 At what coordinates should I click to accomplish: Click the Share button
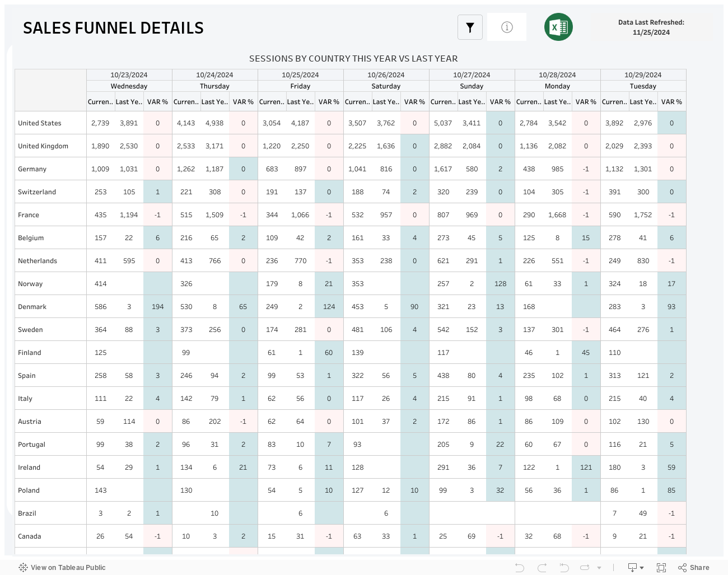coord(693,567)
